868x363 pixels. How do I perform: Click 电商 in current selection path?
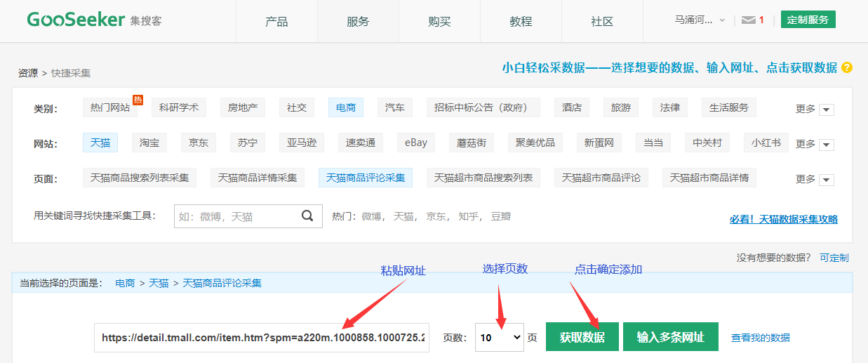(125, 283)
